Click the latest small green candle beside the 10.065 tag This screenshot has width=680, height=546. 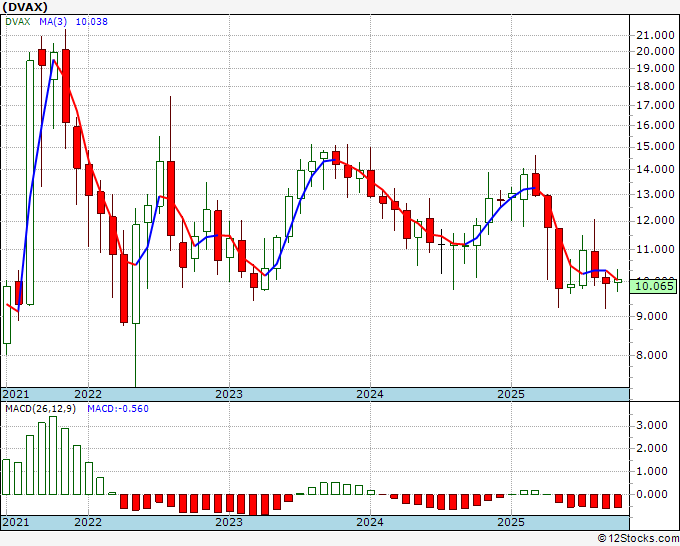click(618, 281)
